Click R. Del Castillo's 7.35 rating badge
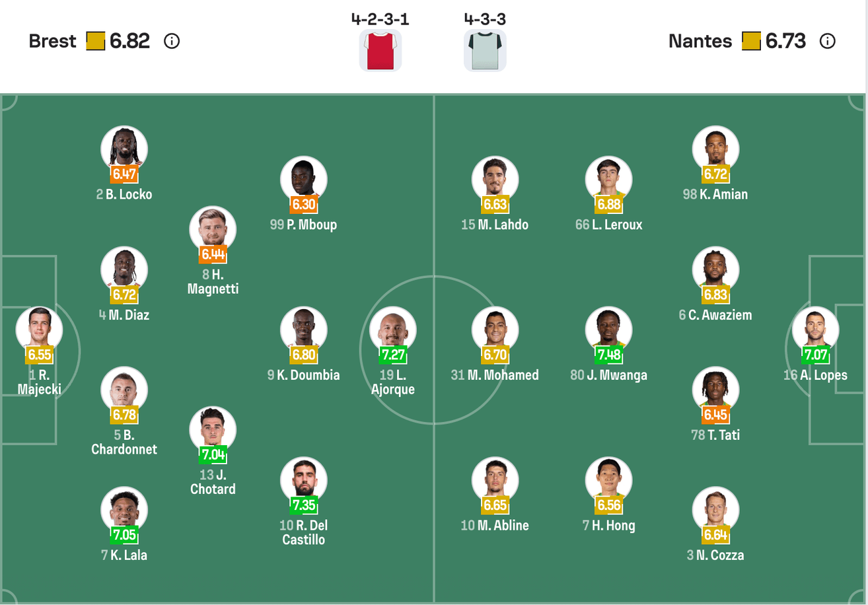The height and width of the screenshot is (605, 868). point(304,506)
